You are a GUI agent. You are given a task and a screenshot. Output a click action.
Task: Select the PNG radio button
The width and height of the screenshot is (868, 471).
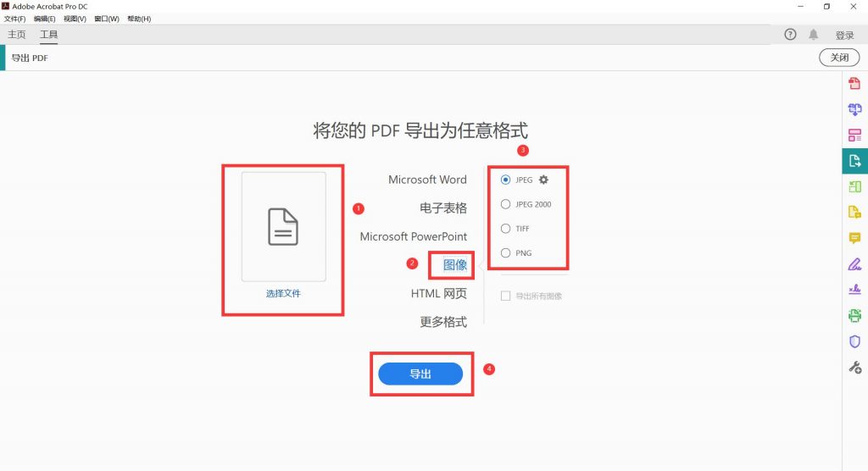505,253
